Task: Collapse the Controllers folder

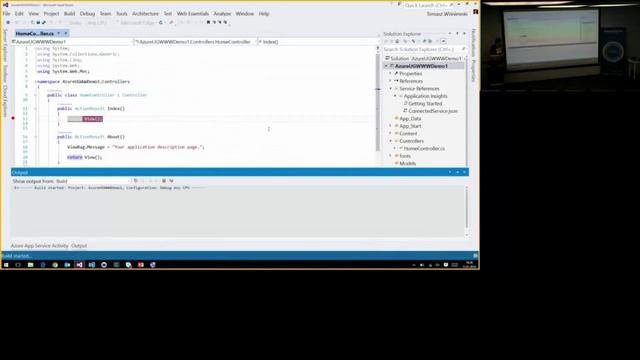Action: coord(391,141)
